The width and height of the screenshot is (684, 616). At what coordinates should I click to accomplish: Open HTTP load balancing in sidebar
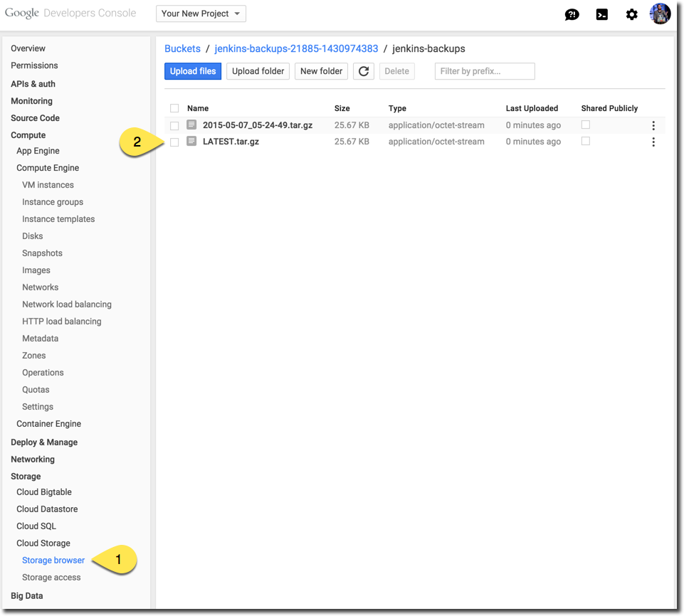61,322
